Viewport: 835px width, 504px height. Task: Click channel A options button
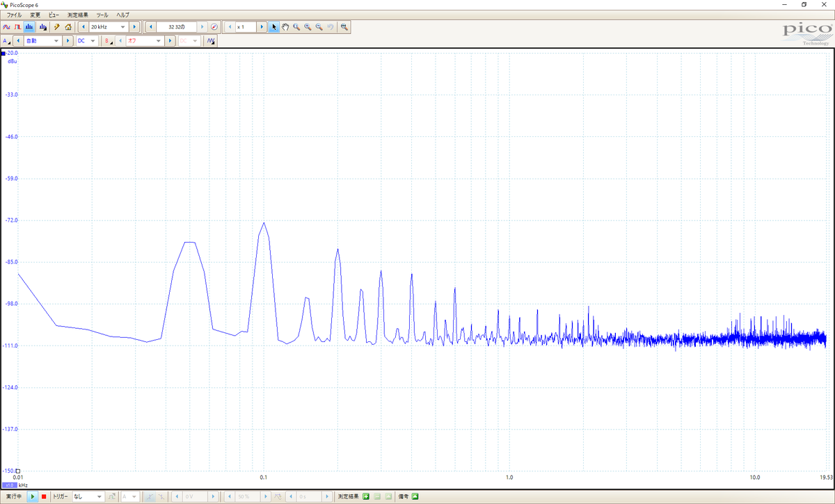pos(6,41)
